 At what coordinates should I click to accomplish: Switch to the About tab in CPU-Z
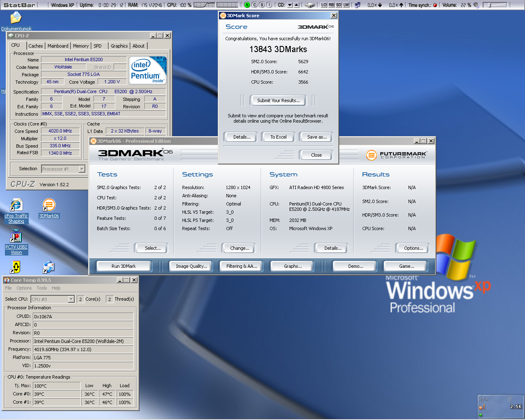(x=139, y=46)
